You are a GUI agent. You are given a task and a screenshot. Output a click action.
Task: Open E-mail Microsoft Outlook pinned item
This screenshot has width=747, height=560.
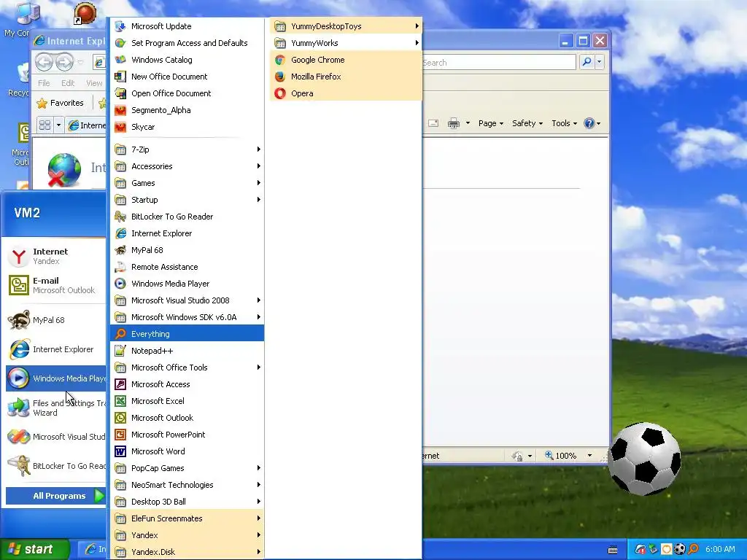(x=55, y=285)
